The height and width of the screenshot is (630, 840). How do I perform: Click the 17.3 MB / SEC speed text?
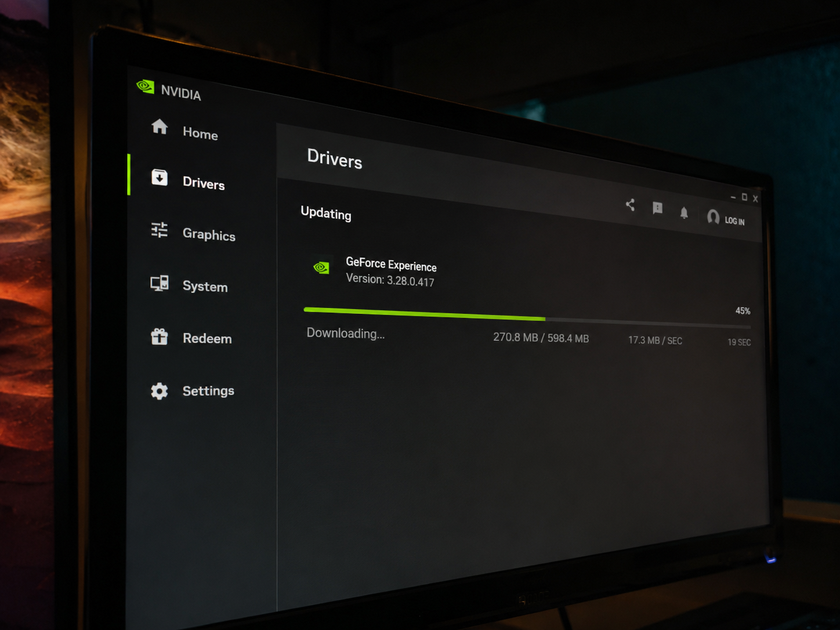coord(655,341)
